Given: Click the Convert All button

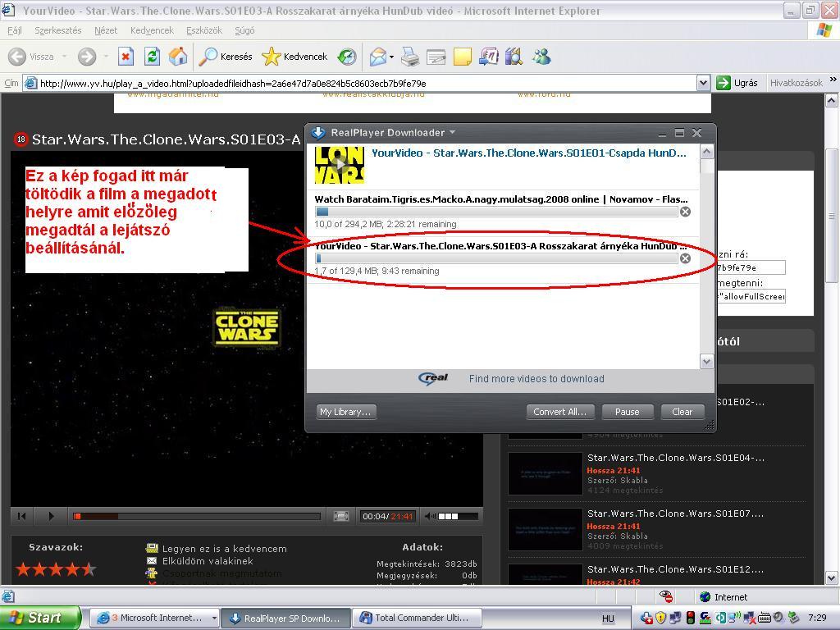Looking at the screenshot, I should coord(559,412).
